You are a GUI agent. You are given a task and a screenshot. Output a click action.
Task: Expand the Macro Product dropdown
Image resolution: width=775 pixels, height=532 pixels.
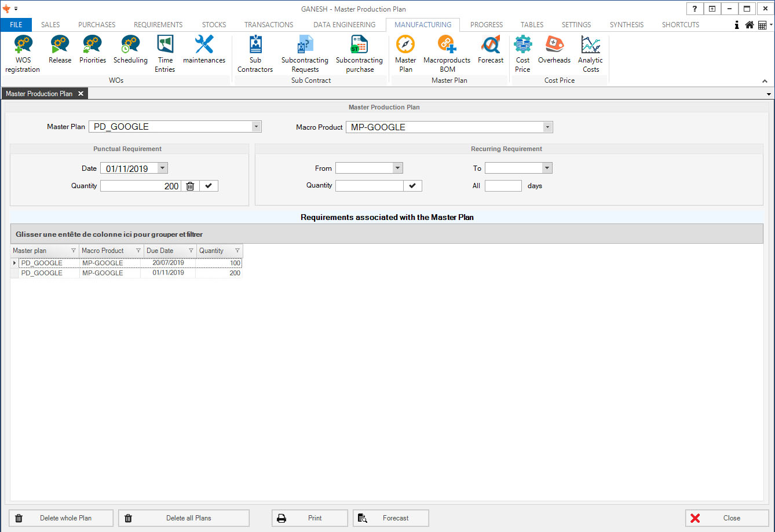(547, 127)
